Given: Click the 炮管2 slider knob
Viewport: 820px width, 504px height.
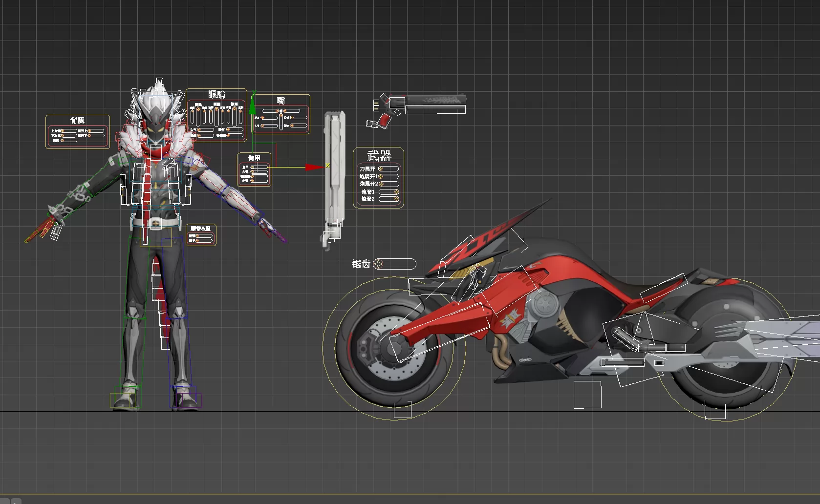Looking at the screenshot, I should click(396, 199).
